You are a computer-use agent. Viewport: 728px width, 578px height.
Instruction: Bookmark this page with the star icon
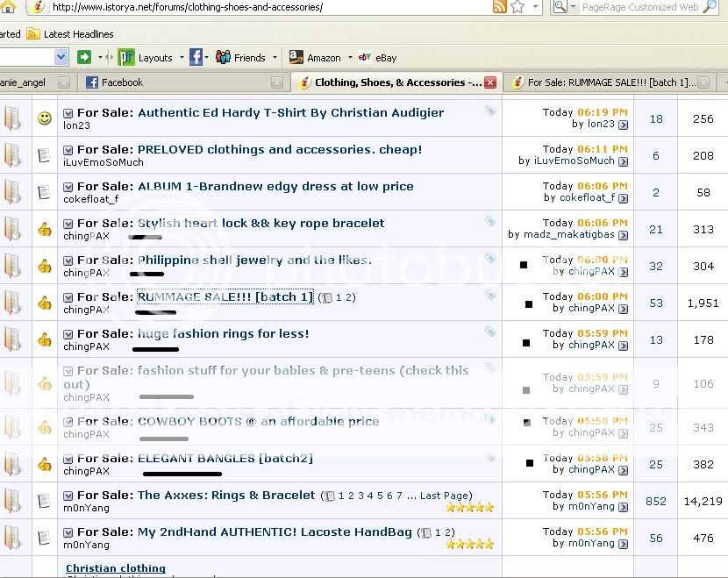coord(517,7)
